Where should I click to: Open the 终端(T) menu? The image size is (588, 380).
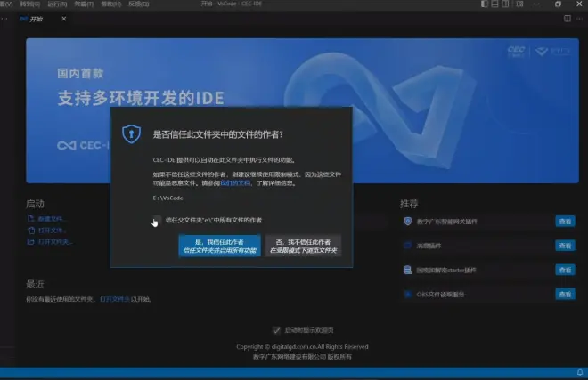pos(84,4)
